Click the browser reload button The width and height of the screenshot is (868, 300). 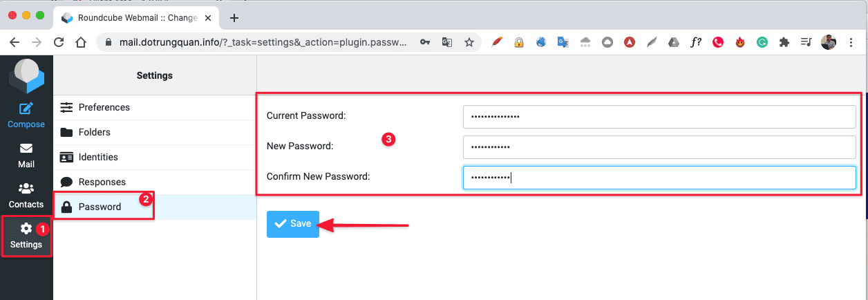[59, 42]
